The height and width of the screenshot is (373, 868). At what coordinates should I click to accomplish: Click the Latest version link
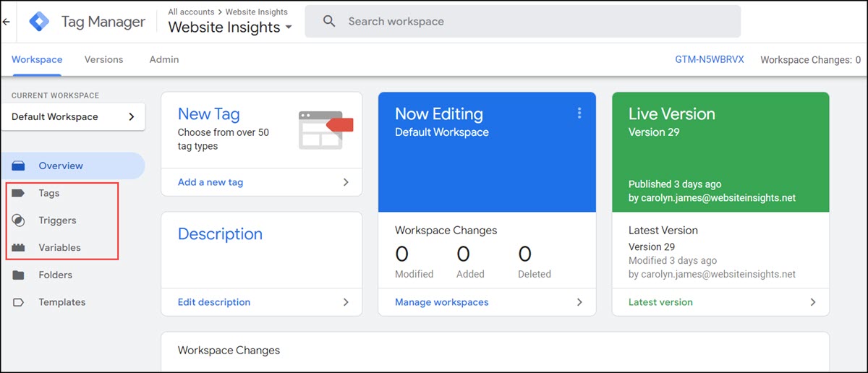coord(660,302)
